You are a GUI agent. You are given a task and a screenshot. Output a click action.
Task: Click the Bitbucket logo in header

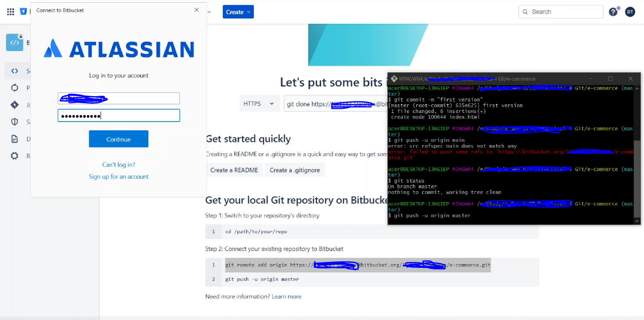pos(23,11)
